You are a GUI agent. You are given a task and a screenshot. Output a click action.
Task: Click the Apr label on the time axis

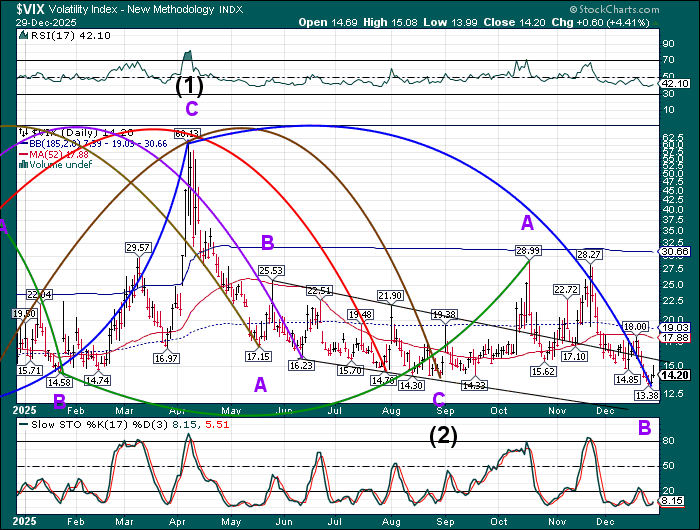point(180,410)
